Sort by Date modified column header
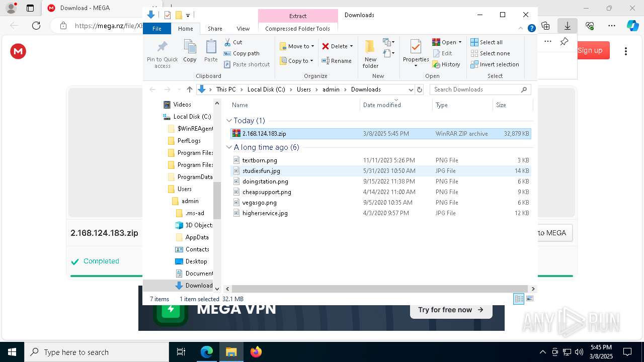 click(x=396, y=105)
